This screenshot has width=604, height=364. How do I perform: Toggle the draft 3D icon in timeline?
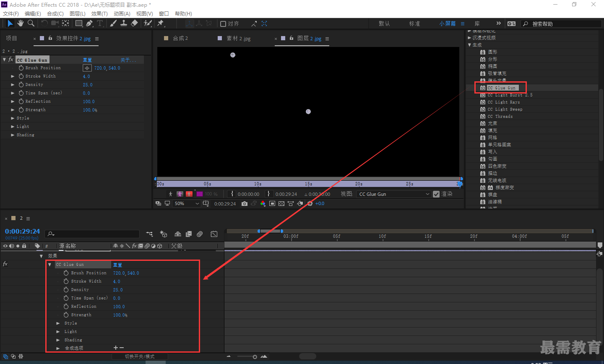[164, 234]
